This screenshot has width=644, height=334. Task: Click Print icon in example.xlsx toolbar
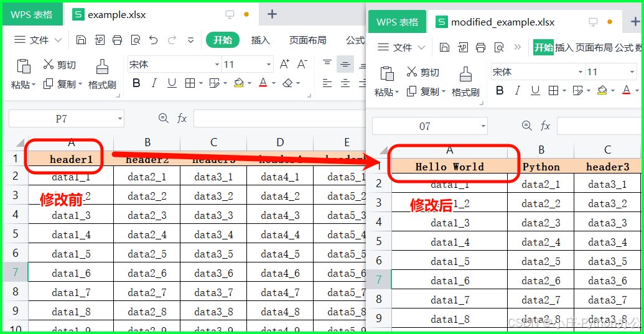(118, 40)
